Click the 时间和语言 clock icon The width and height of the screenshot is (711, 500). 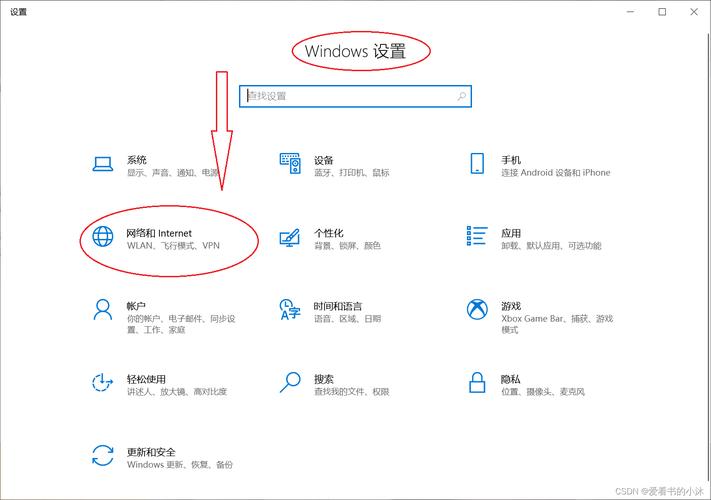coord(290,310)
